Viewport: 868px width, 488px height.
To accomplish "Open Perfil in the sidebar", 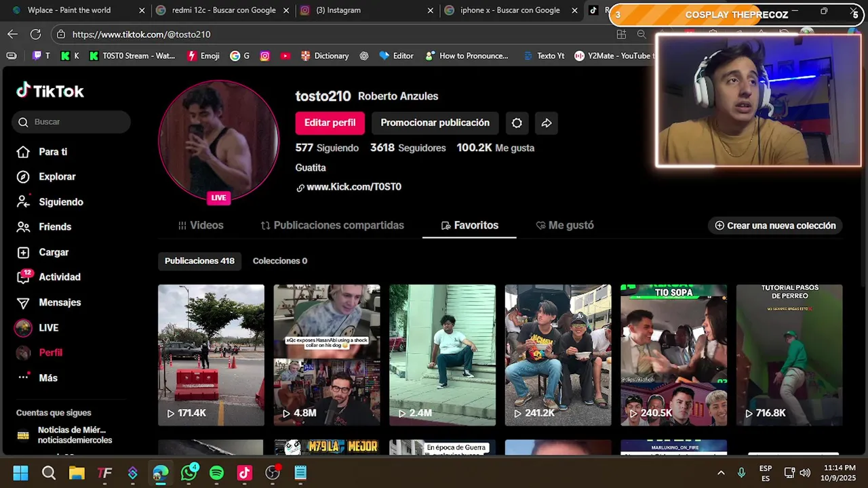I will point(39,352).
